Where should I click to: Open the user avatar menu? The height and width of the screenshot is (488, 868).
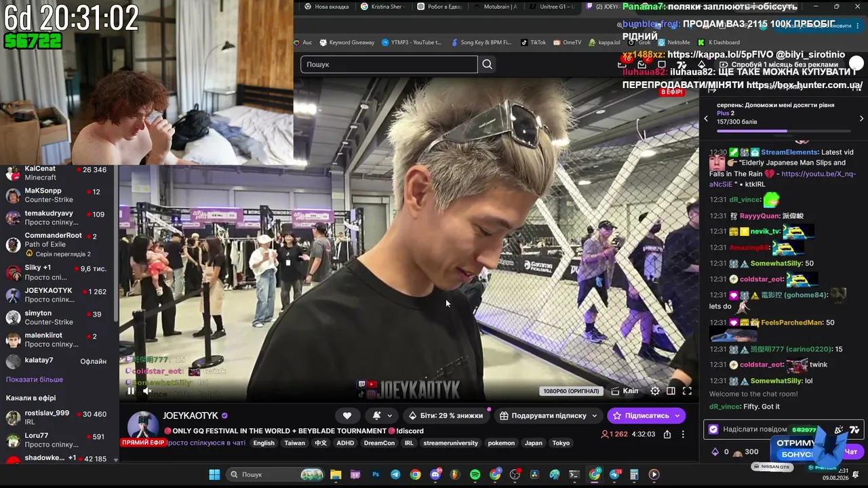tap(856, 64)
